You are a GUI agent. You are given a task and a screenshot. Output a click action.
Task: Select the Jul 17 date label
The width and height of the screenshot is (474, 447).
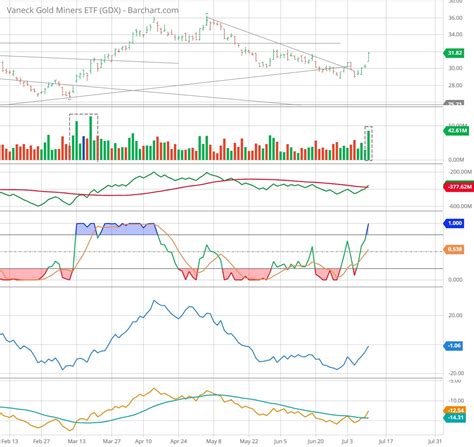(386, 441)
